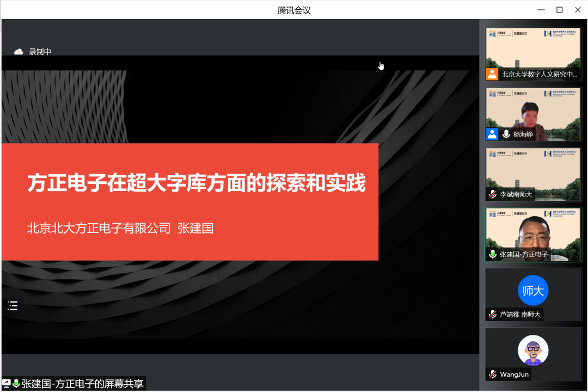The height and width of the screenshot is (392, 588).
Task: Select the 李斌南师大 video tile
Action: click(533, 174)
